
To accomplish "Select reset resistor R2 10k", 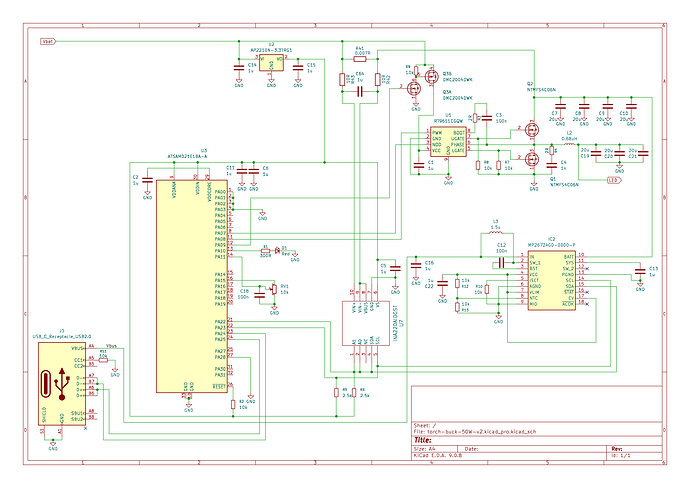I will click(233, 404).
